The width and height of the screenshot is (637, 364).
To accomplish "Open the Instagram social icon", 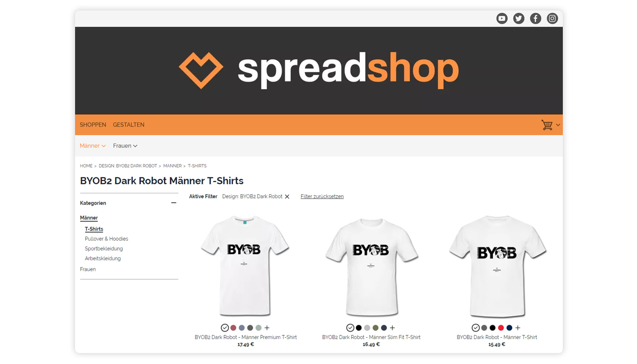I will tap(552, 19).
